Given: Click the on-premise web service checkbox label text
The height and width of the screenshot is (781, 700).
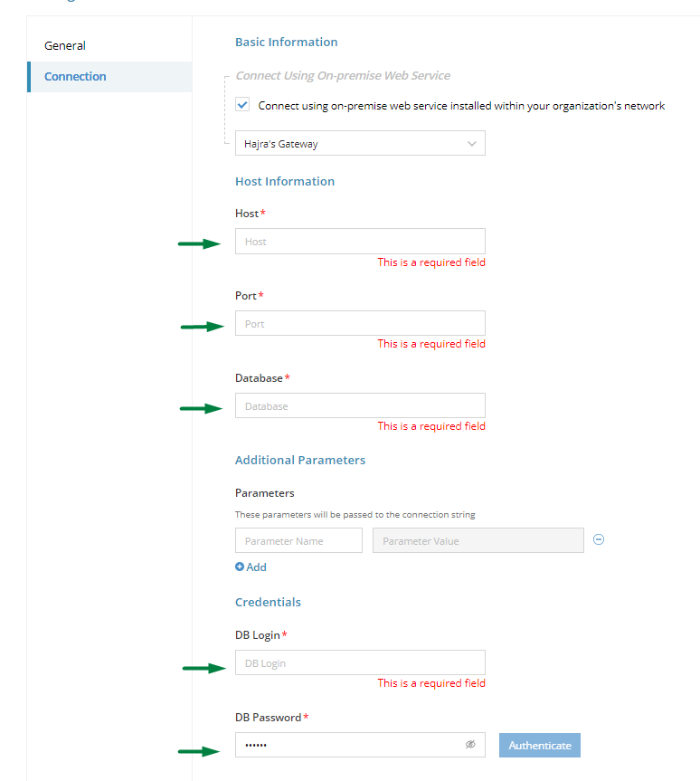Looking at the screenshot, I should [x=461, y=106].
